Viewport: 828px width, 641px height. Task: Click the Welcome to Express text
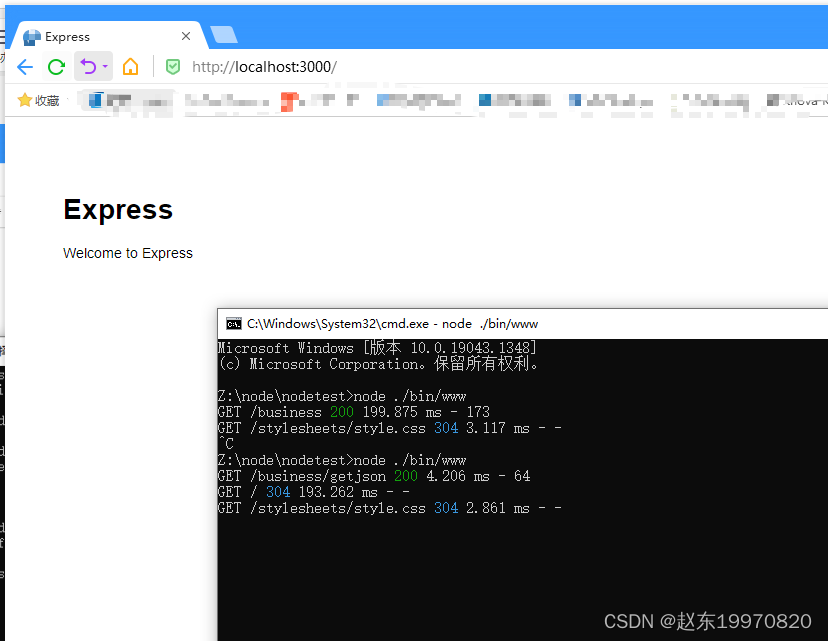click(128, 253)
